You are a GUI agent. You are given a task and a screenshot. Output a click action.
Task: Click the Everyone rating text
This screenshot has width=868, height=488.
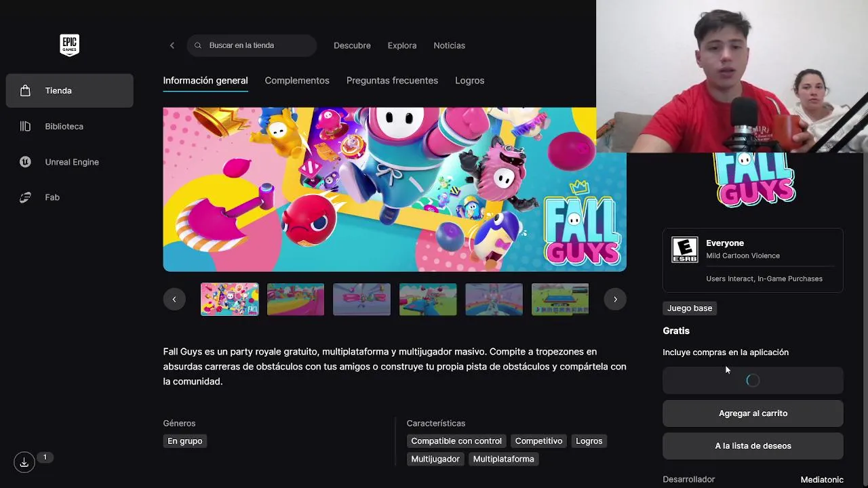[725, 243]
